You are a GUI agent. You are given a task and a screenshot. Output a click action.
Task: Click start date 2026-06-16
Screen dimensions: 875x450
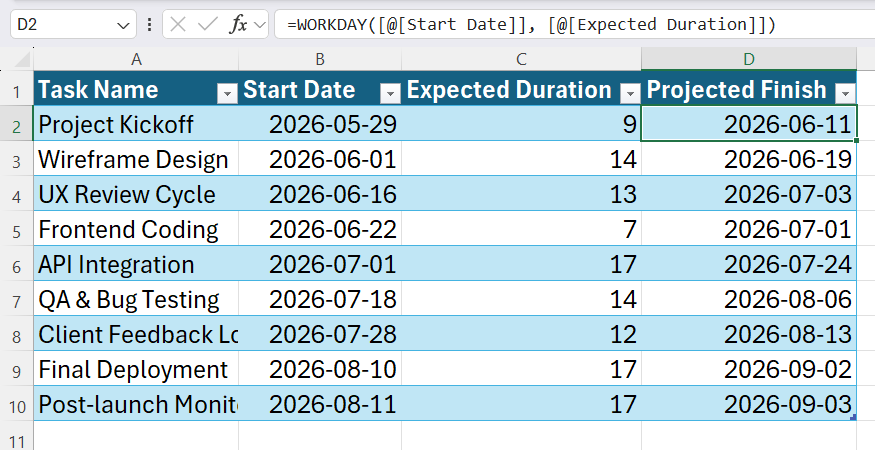pos(320,194)
